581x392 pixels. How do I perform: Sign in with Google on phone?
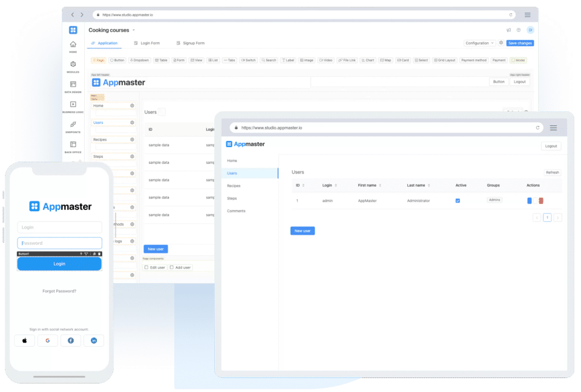47,341
